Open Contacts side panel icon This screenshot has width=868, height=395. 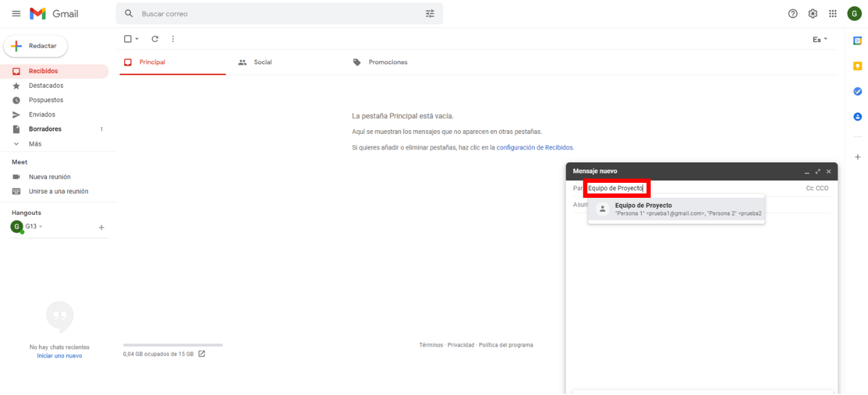858,116
